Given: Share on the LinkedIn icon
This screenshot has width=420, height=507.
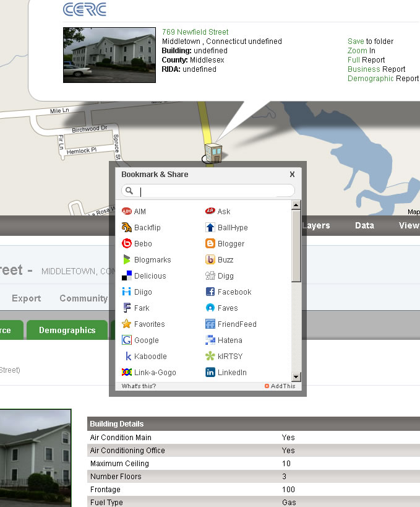Looking at the screenshot, I should pyautogui.click(x=210, y=372).
